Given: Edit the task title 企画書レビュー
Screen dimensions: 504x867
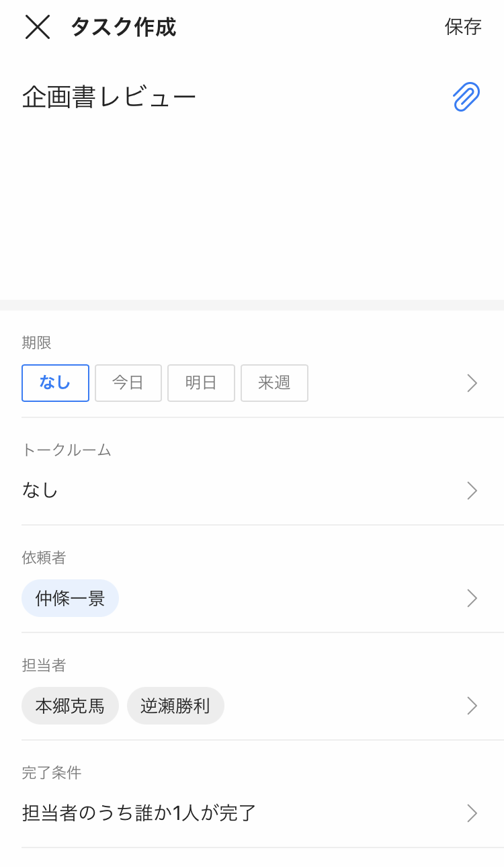Looking at the screenshot, I should click(x=109, y=98).
